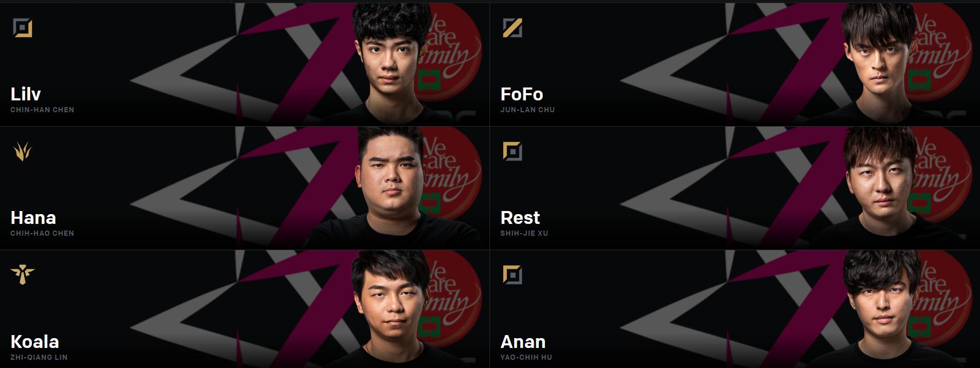Click the mid lane icon above FoFo
Viewport: 980px width, 368px height.
click(513, 28)
